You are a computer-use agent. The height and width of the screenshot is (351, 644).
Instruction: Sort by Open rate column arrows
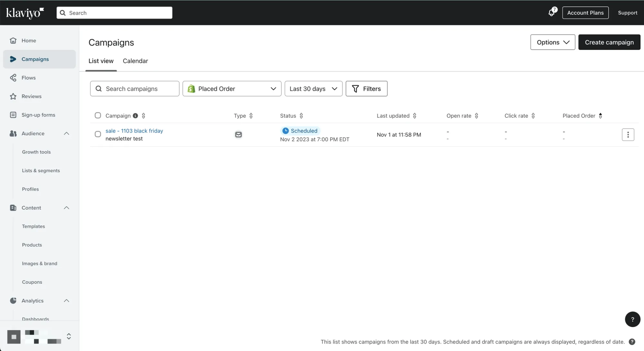(x=477, y=116)
